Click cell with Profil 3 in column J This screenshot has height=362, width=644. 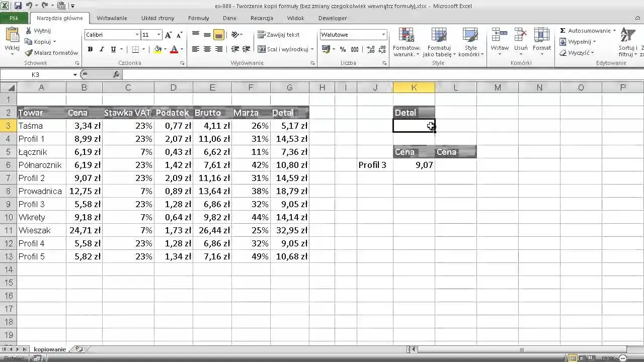[x=375, y=164]
